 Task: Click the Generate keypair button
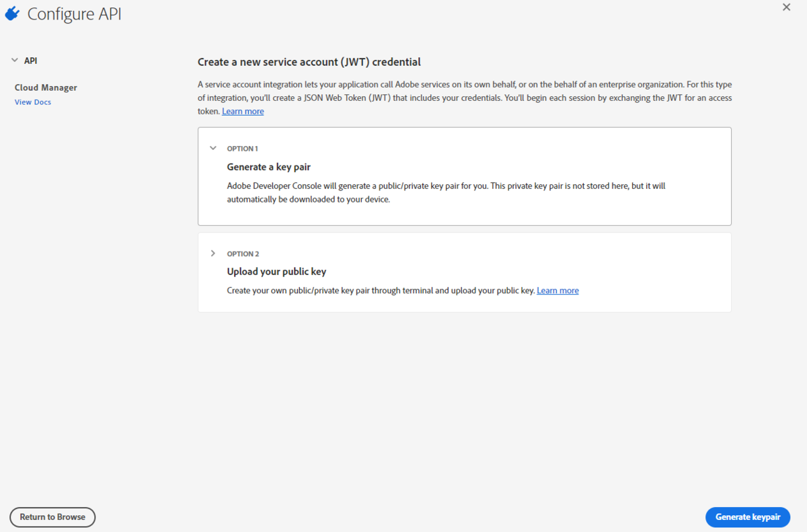click(748, 517)
